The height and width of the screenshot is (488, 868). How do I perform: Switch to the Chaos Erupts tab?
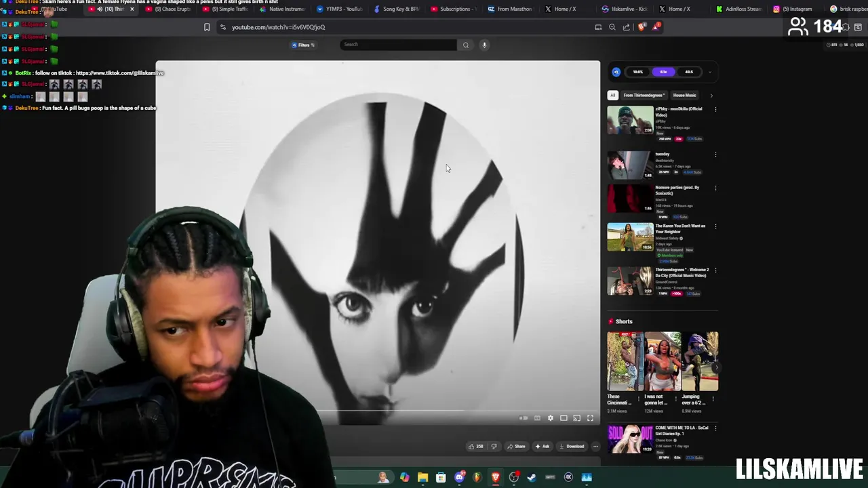pos(169,9)
